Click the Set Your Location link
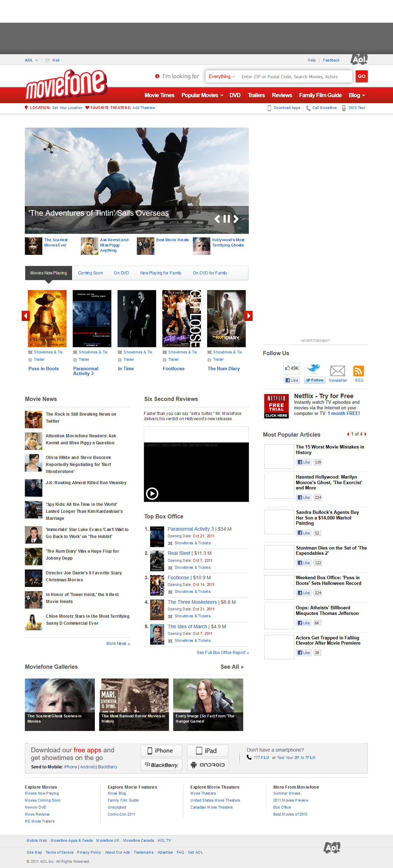This screenshot has height=868, width=393. click(x=67, y=108)
